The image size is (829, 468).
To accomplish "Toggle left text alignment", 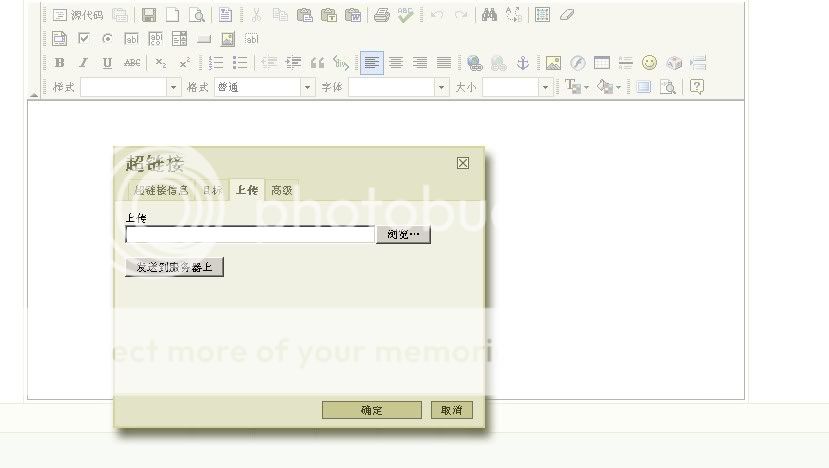I will coord(371,63).
